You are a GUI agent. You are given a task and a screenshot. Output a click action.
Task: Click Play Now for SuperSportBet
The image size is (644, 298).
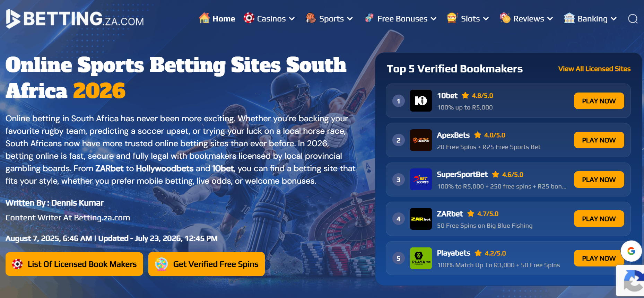[x=599, y=179]
